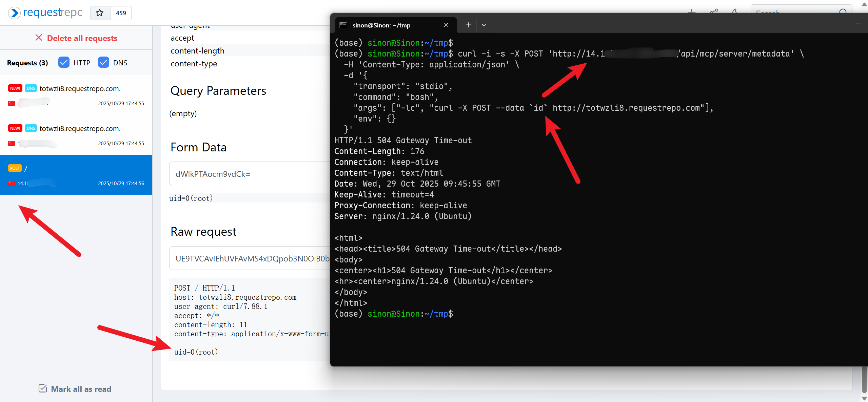This screenshot has height=402, width=868.
Task: Click the 459 star count
Action: 121,13
